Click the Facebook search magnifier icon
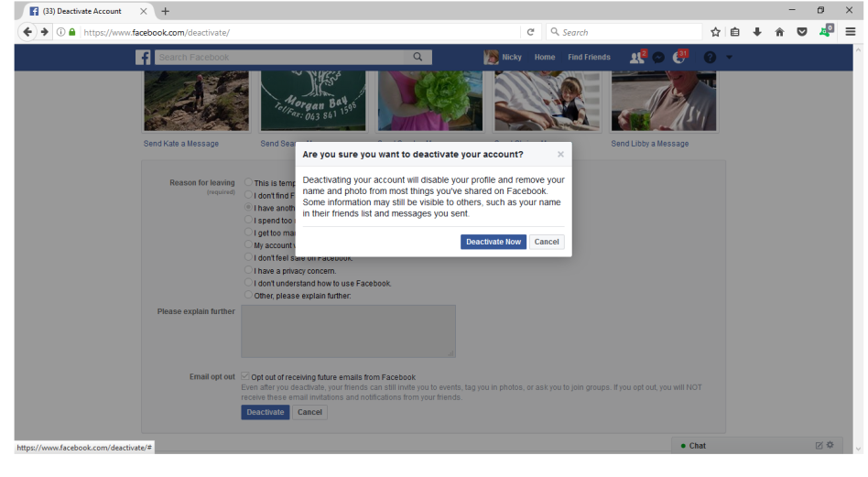Image resolution: width=868 pixels, height=477 pixels. click(418, 57)
